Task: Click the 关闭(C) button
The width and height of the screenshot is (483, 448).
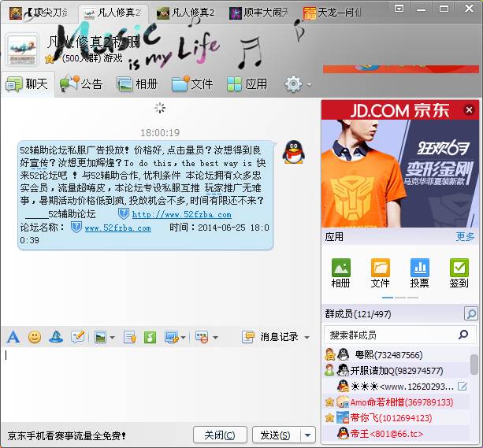Action: [x=220, y=435]
